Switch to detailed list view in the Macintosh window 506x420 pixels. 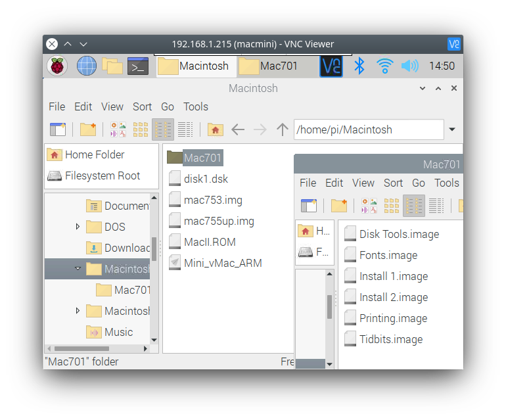tap(185, 129)
